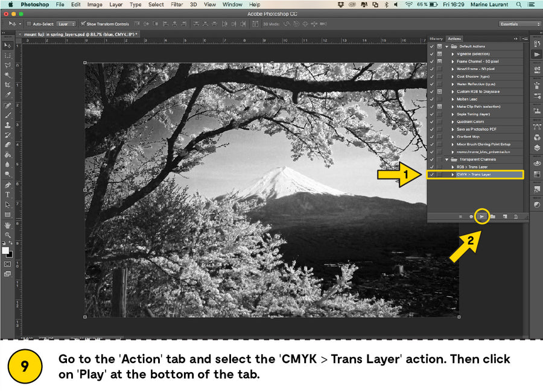
Task: Open the Filter menu
Action: click(177, 4)
